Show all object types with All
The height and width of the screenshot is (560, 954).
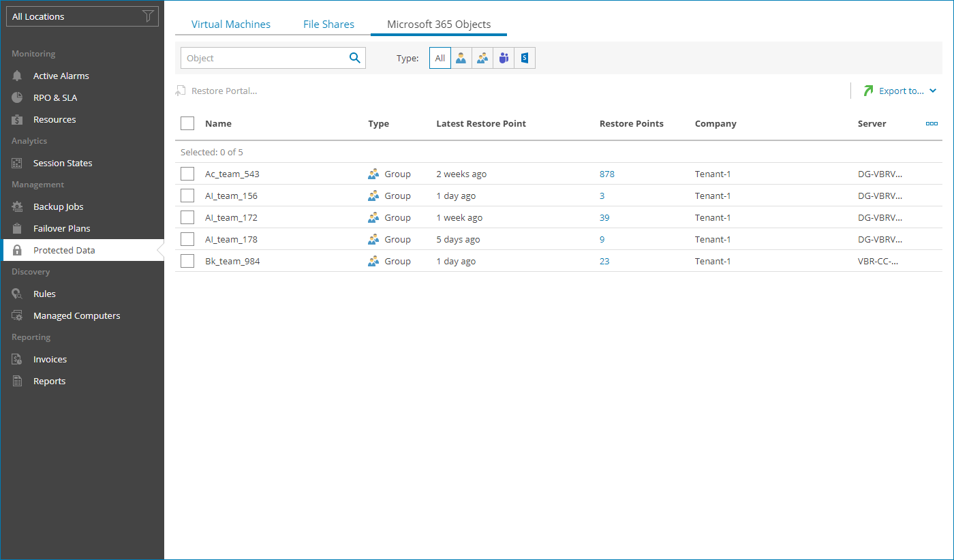[440, 59]
